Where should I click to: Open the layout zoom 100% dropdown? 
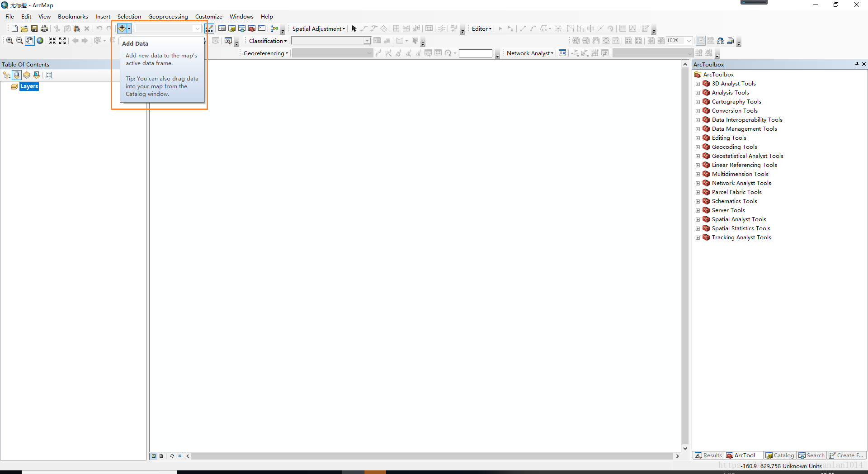point(689,41)
